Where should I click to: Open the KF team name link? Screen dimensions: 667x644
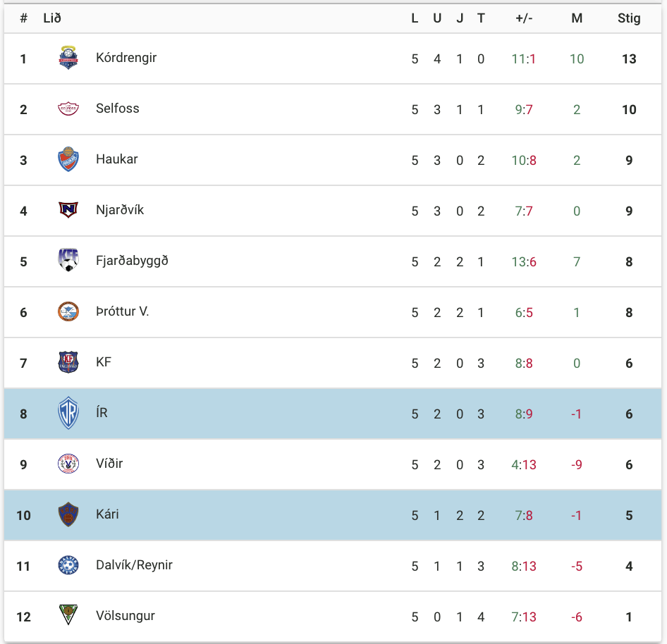[104, 362]
